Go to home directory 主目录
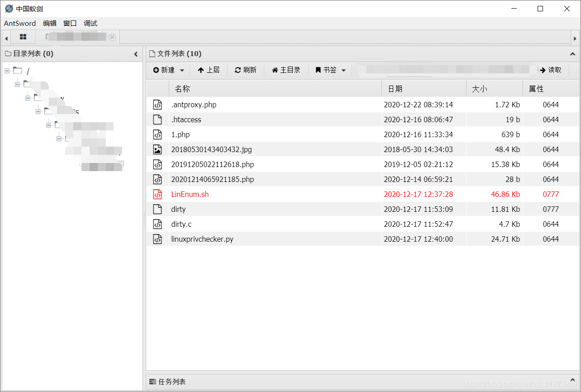The height and width of the screenshot is (392, 581). click(286, 70)
